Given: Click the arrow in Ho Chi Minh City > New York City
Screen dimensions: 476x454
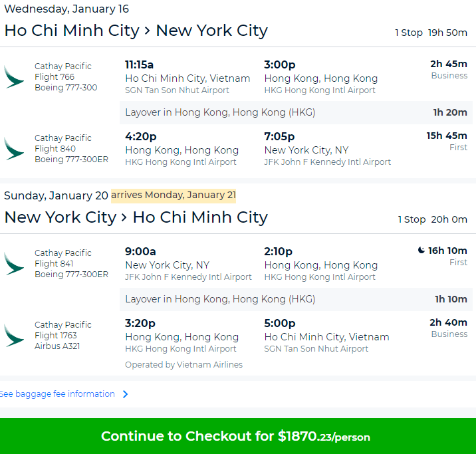Looking at the screenshot, I should [147, 31].
